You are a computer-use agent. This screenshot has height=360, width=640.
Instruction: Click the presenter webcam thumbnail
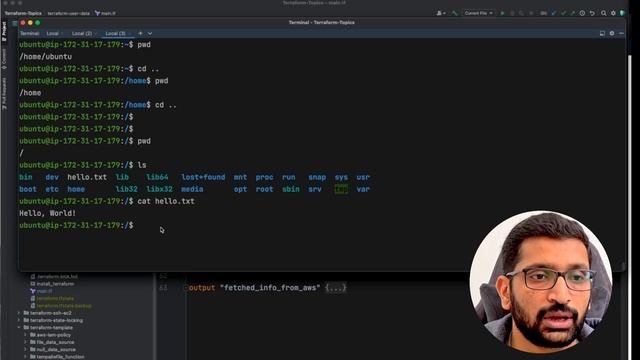tap(541, 282)
